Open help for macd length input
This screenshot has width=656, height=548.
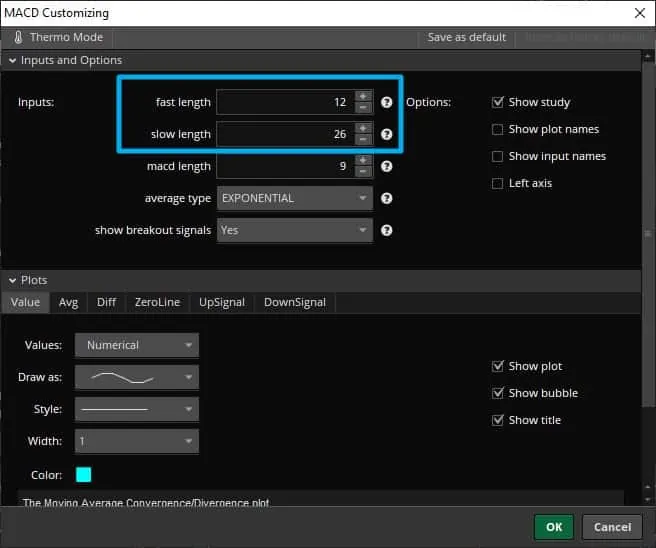point(387,166)
